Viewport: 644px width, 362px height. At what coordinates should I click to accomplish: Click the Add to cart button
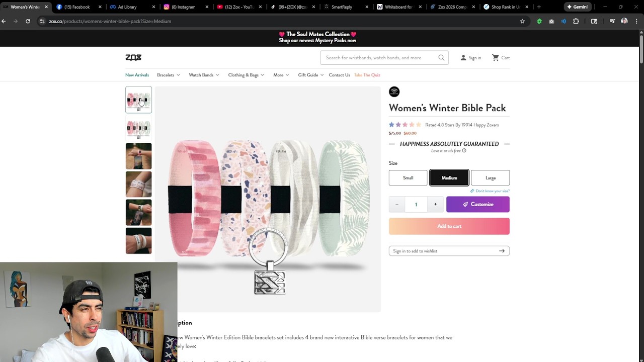click(x=449, y=226)
